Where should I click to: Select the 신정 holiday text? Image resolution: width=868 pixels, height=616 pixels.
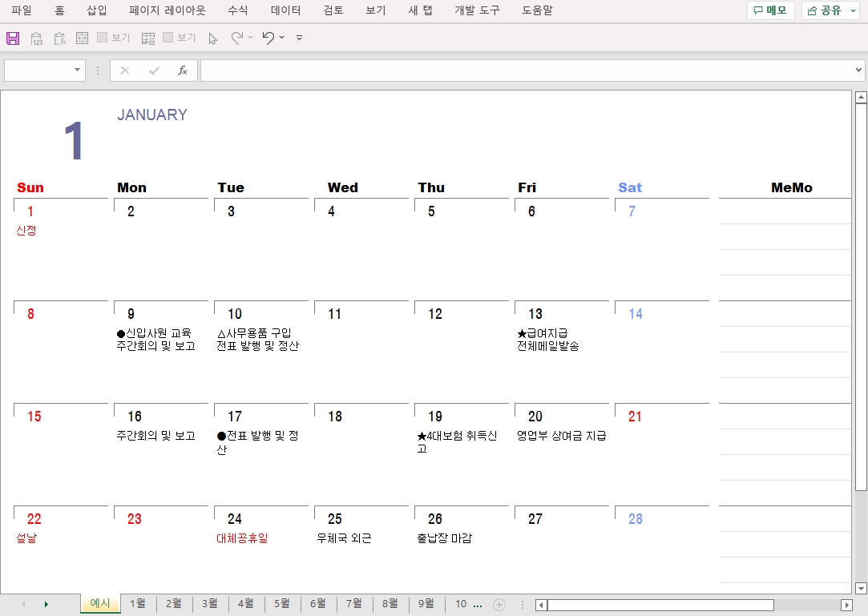click(x=26, y=230)
